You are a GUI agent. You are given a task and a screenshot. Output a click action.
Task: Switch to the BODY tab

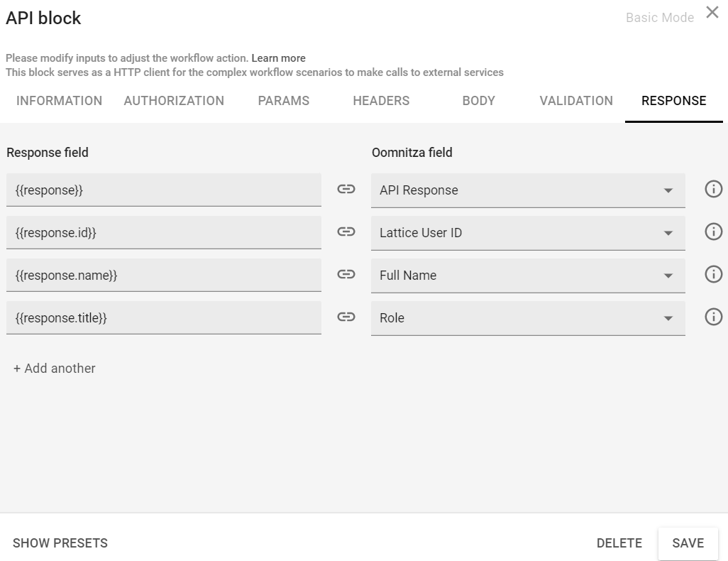(478, 101)
